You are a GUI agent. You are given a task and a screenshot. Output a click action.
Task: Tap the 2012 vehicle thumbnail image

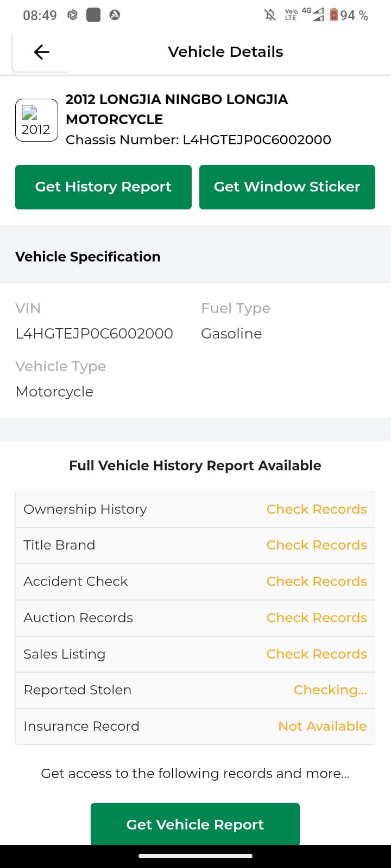(x=36, y=120)
